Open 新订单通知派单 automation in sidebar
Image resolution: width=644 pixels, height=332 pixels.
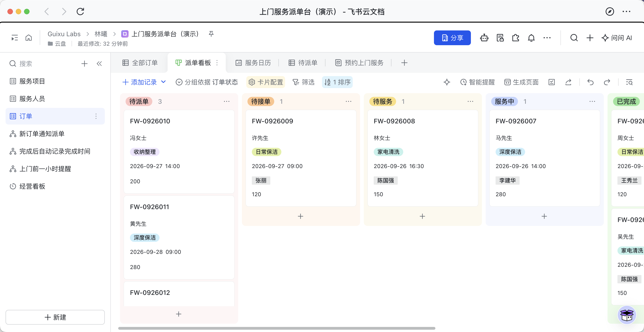pos(55,133)
